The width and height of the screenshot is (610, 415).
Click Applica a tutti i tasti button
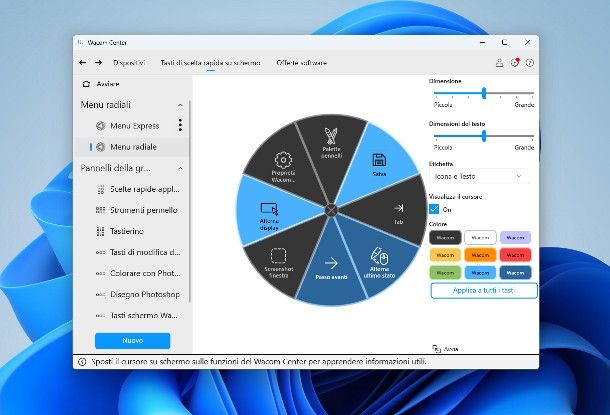483,290
